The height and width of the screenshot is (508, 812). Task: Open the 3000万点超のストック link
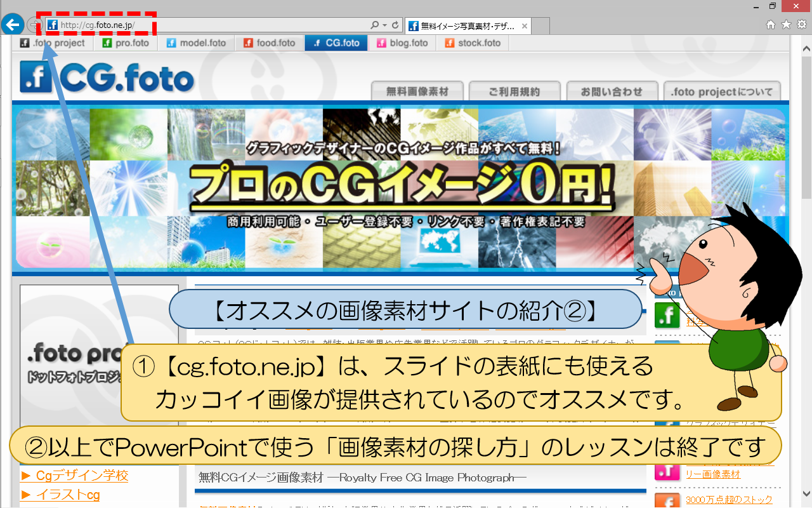coord(729,500)
